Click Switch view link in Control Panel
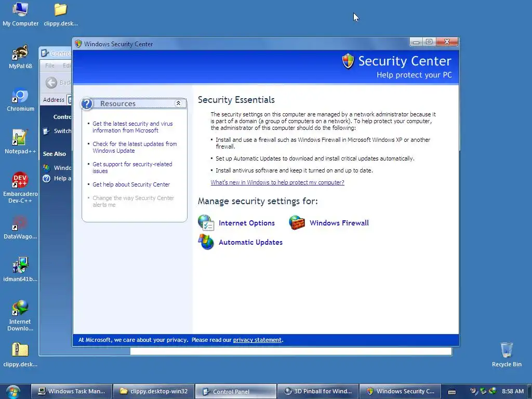This screenshot has height=399, width=532. [62, 131]
